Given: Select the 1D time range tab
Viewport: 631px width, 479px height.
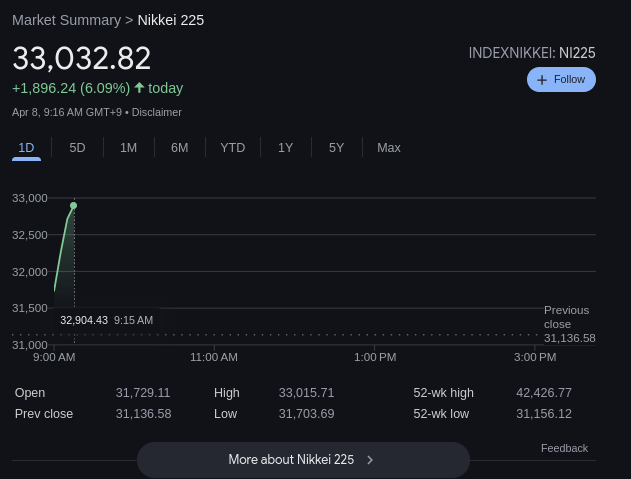Looking at the screenshot, I should point(26,148).
